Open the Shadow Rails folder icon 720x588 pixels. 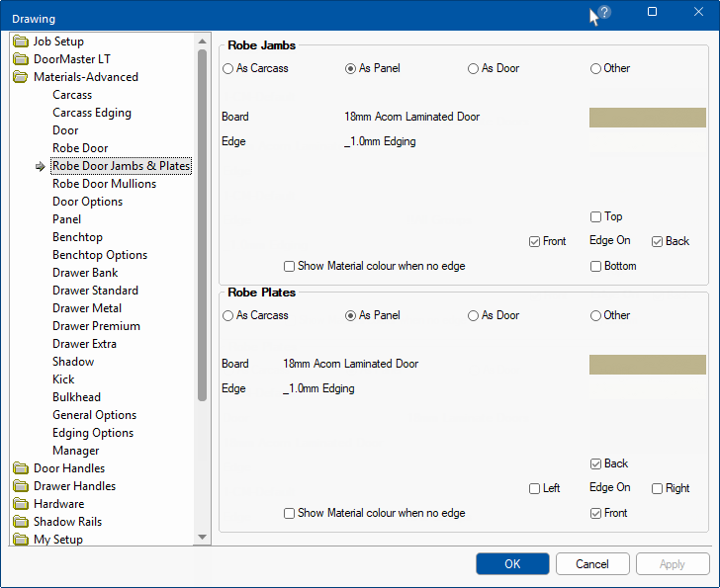(x=21, y=522)
